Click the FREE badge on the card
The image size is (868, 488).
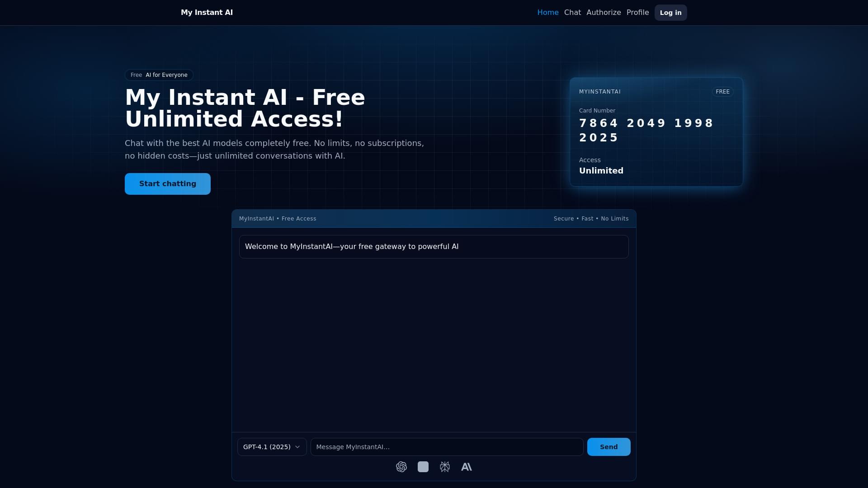(722, 92)
